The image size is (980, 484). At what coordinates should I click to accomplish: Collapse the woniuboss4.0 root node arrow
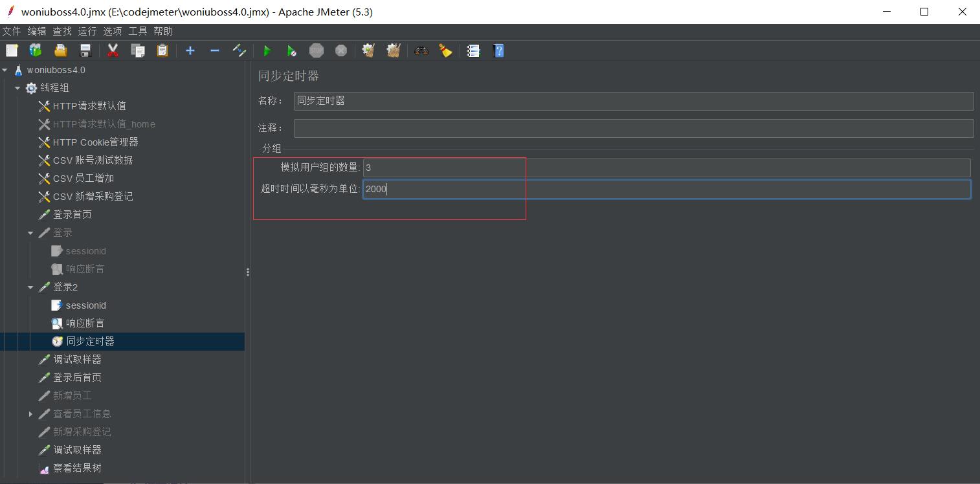pos(5,70)
